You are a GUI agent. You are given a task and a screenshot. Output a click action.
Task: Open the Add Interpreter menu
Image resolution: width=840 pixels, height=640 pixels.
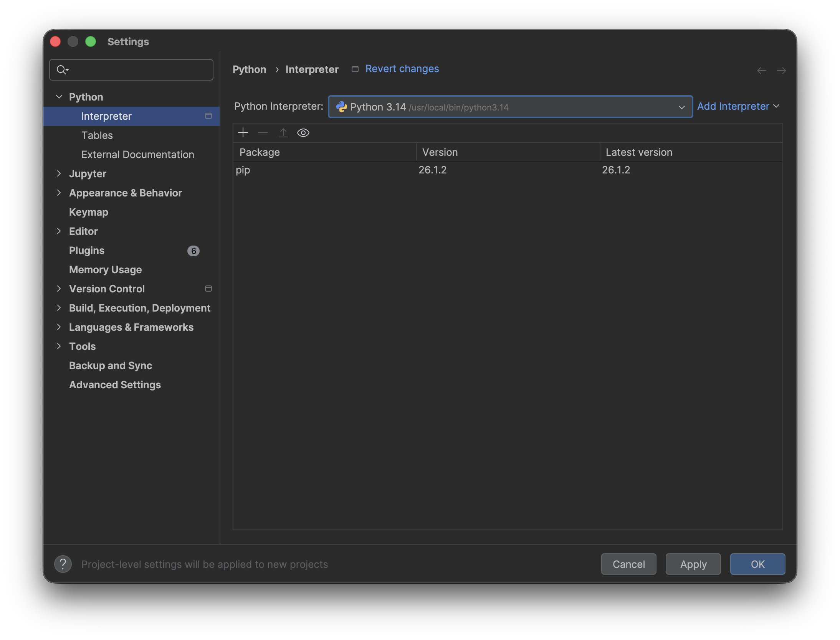tap(738, 106)
